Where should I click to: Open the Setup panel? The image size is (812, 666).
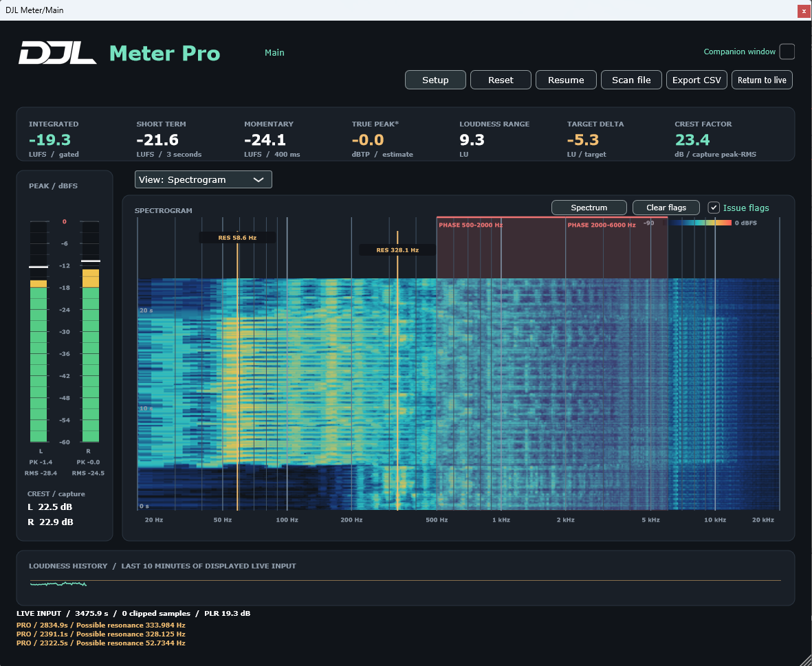click(435, 80)
